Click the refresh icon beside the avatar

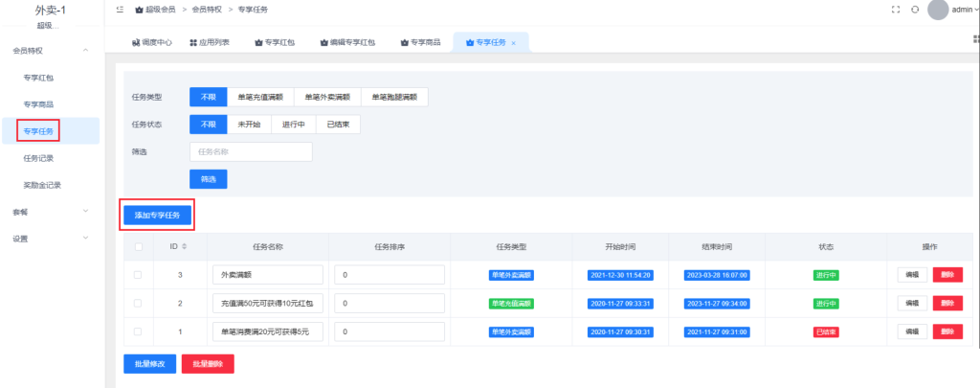915,10
